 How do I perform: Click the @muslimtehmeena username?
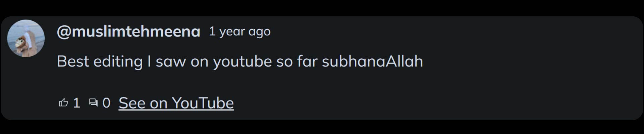pos(128,31)
